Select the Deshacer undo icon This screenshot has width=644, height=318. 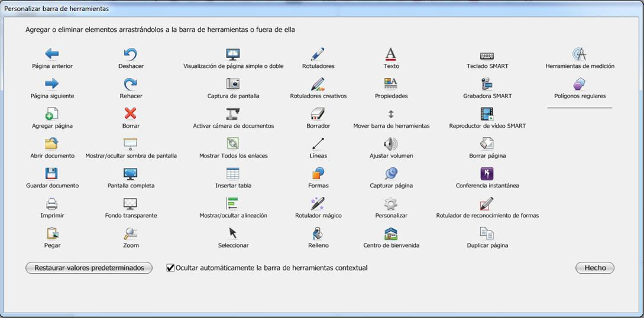(131, 54)
